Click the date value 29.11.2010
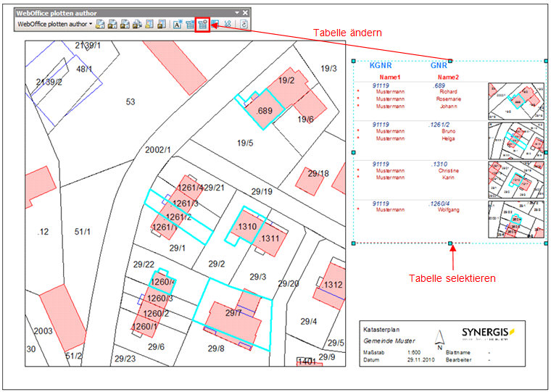Viewport: 551px width, 392px height. (x=421, y=359)
